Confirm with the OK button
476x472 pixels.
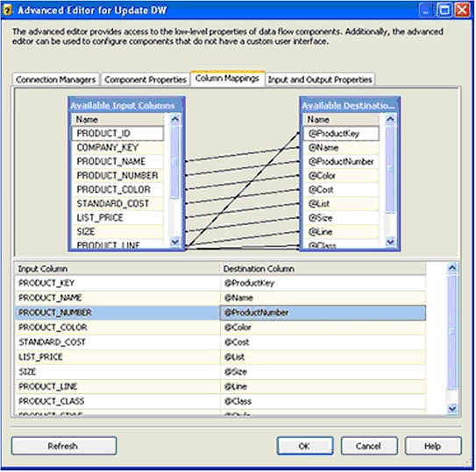[304, 446]
